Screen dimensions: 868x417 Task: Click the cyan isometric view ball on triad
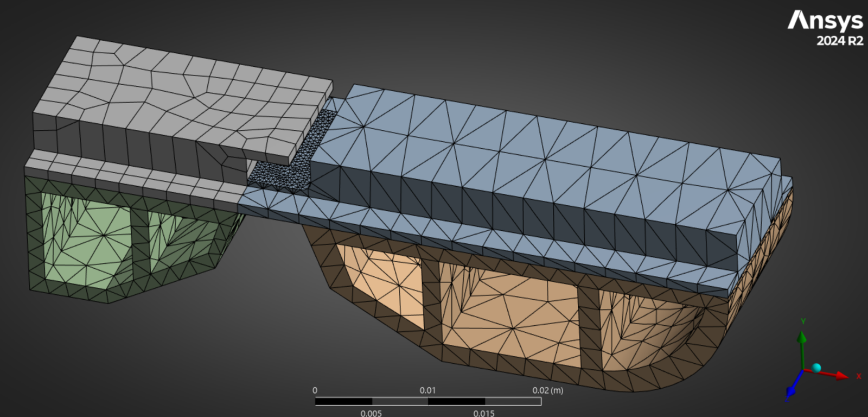pos(816,368)
